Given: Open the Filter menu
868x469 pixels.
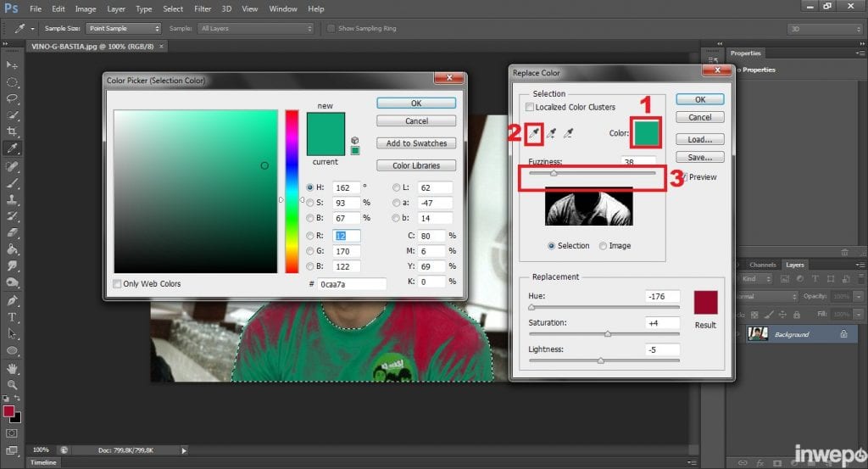Looking at the screenshot, I should [202, 8].
